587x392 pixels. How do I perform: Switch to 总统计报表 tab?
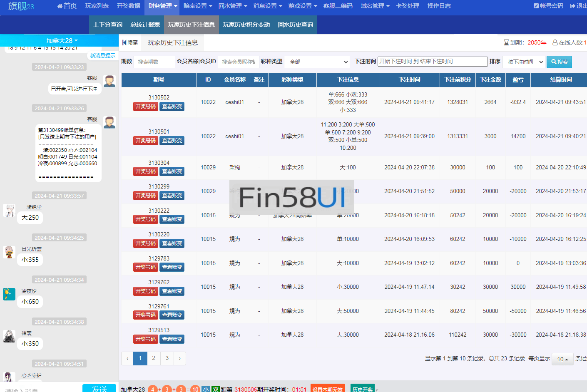point(145,25)
